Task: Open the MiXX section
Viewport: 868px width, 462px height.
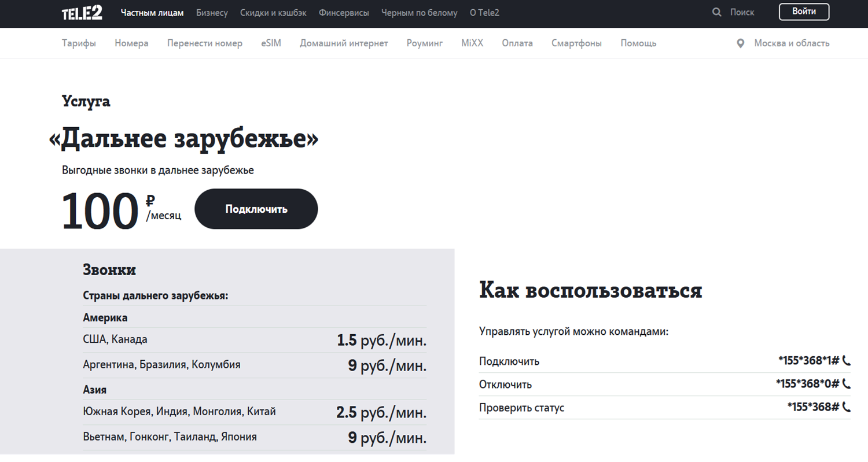Action: point(472,43)
